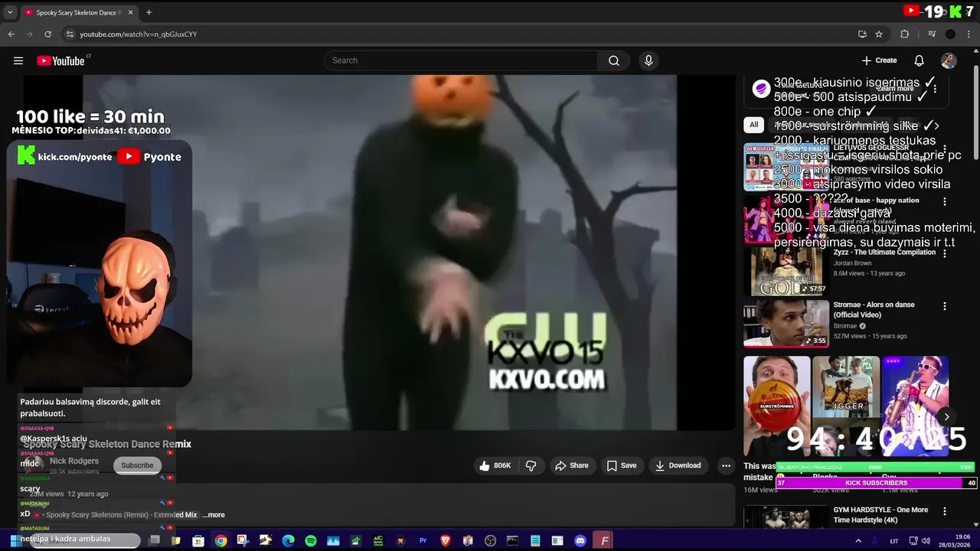Open Spotify from the taskbar

click(310, 541)
